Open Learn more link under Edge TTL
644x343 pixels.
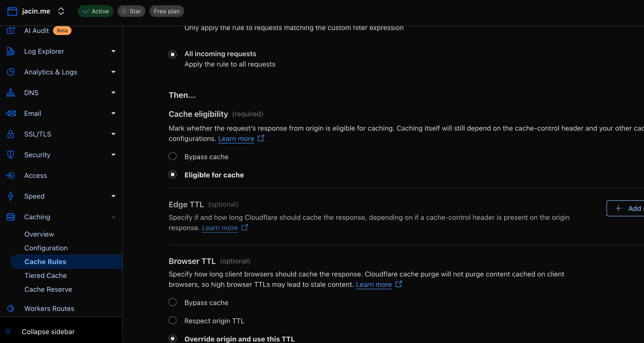(220, 228)
